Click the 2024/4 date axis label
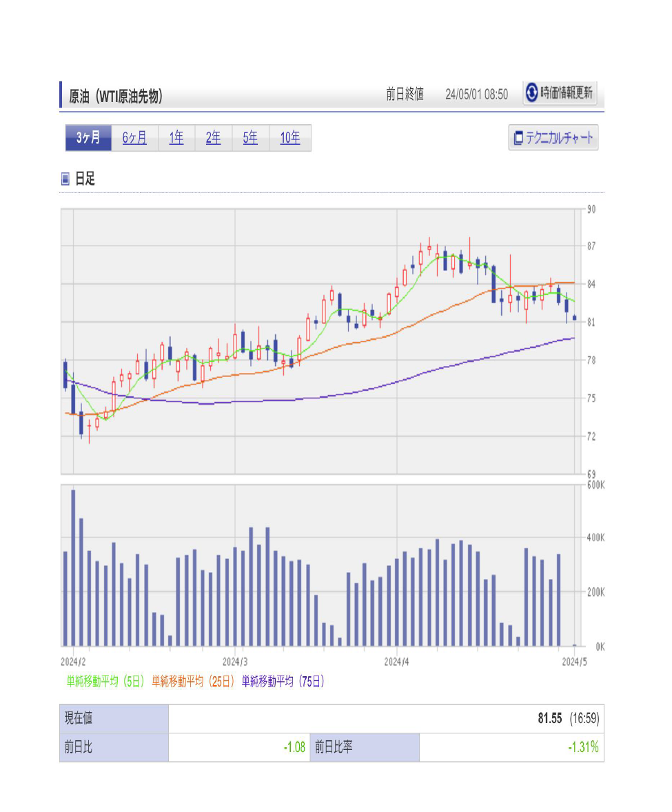The width and height of the screenshot is (672, 812). pos(397,661)
